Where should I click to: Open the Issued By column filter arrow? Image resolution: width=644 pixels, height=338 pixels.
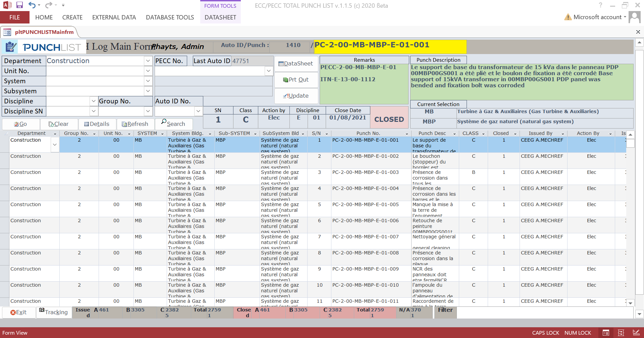click(563, 134)
